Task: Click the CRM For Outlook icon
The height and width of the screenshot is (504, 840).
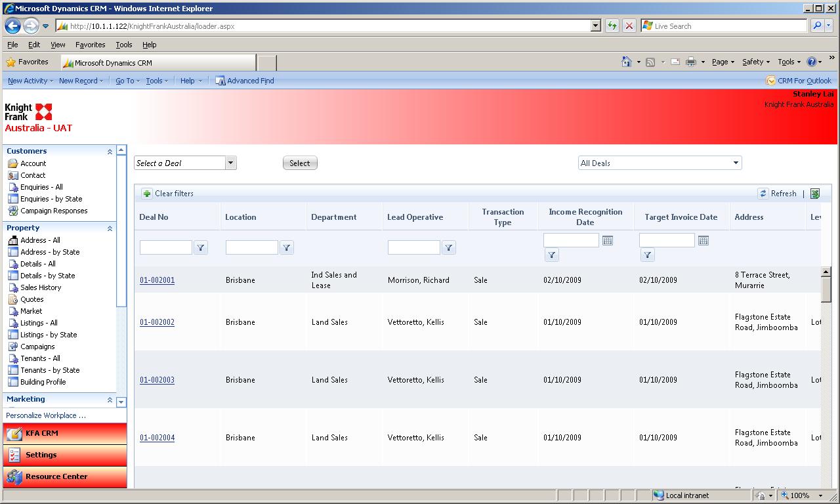Action: [770, 81]
